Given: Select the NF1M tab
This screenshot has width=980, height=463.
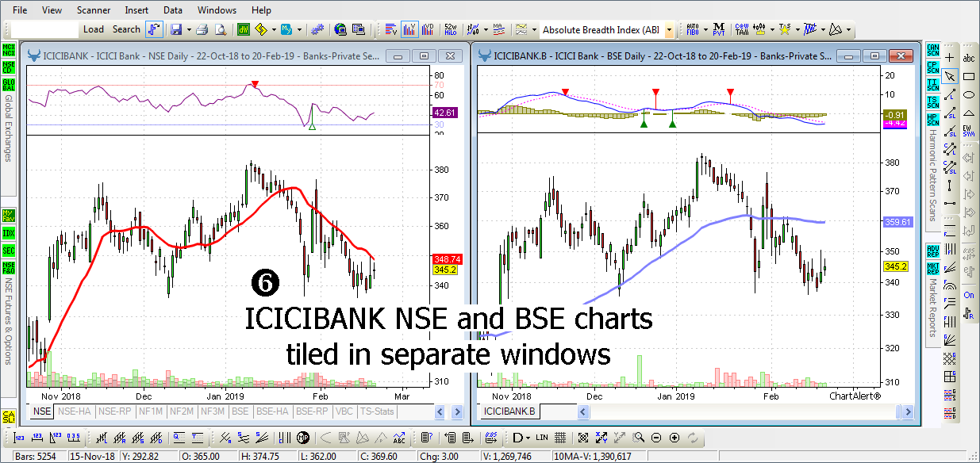Looking at the screenshot, I should pyautogui.click(x=151, y=411).
